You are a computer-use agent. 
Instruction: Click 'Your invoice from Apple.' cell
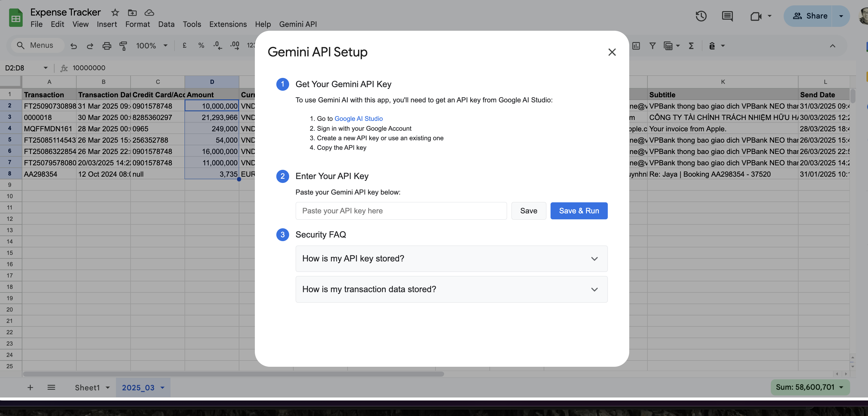pyautogui.click(x=723, y=129)
